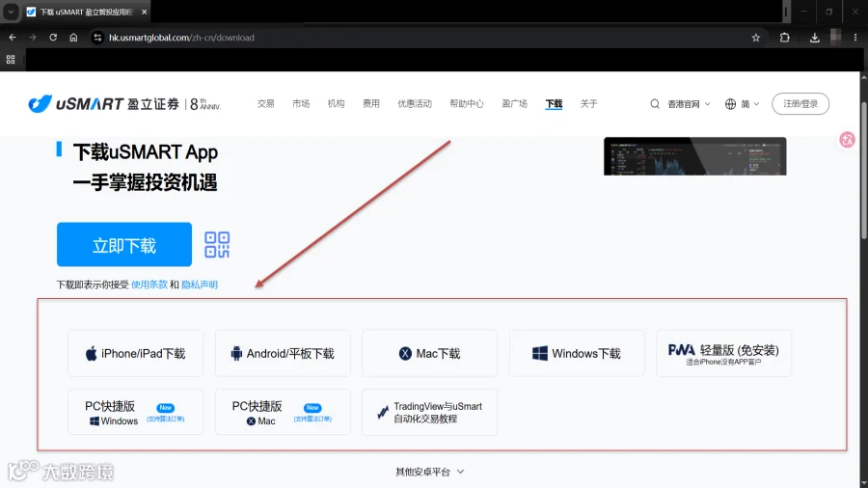Open the 费用 menu item
Screen dimensions: 868x488
point(371,103)
